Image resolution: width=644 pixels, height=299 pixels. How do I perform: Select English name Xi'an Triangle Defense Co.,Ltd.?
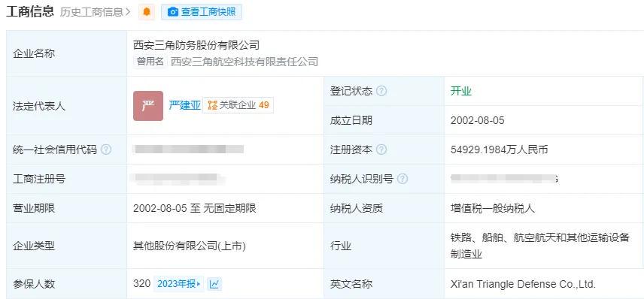tap(523, 284)
